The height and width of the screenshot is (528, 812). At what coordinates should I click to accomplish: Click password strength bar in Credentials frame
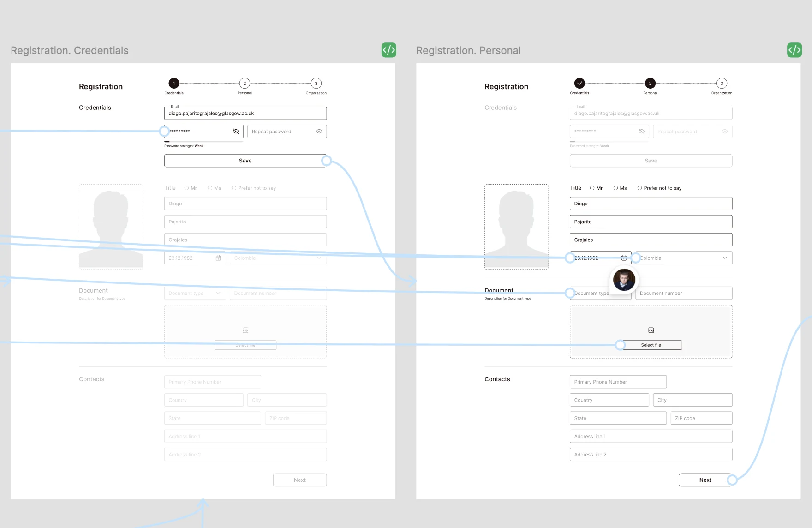(204, 142)
